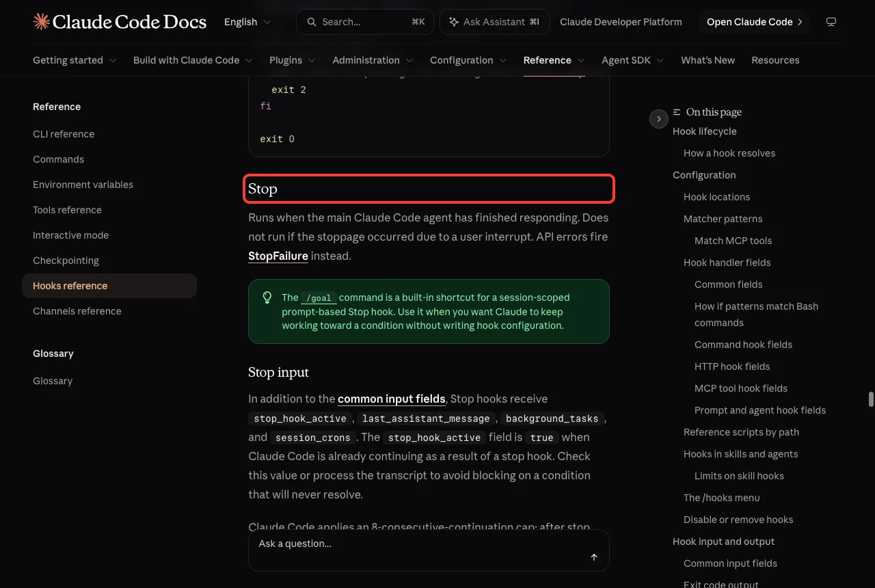The width and height of the screenshot is (875, 588).
Task: Jump to The /hooks menu section
Action: point(721,498)
